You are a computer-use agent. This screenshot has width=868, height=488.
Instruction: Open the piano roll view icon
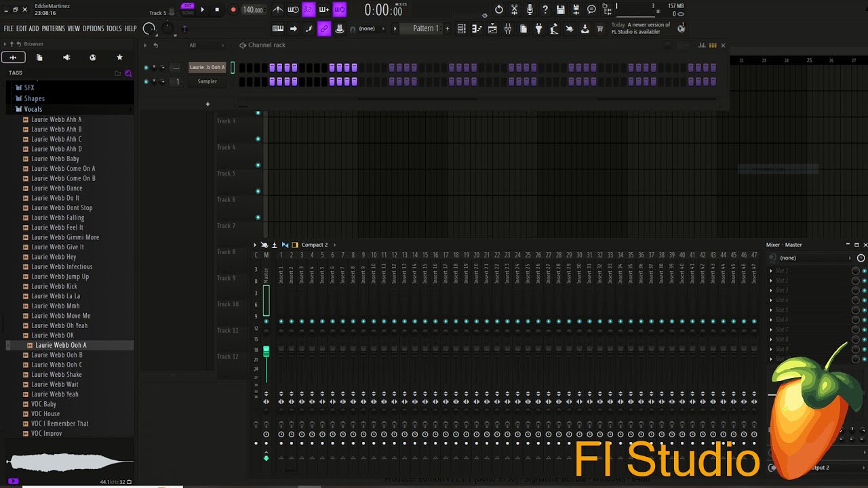tap(477, 28)
